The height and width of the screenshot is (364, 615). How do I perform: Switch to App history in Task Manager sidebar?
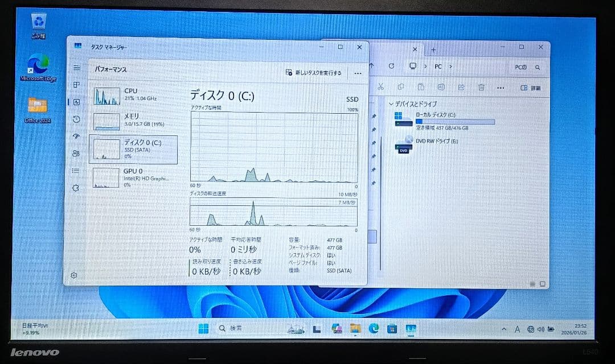pyautogui.click(x=77, y=119)
